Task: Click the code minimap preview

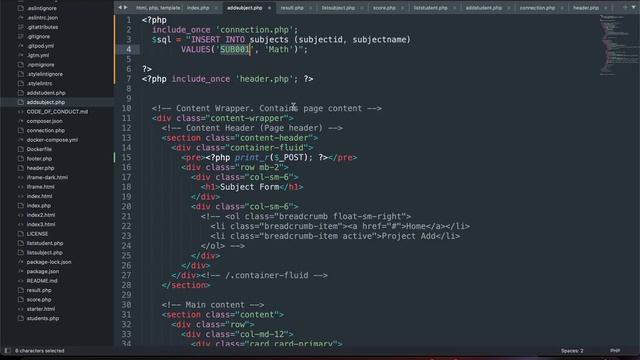Action: 619,45
